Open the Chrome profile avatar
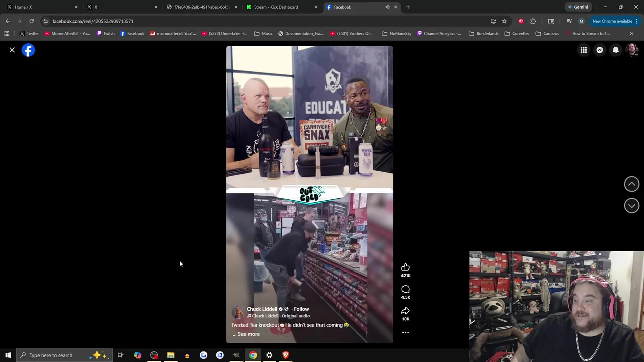 pyautogui.click(x=581, y=21)
